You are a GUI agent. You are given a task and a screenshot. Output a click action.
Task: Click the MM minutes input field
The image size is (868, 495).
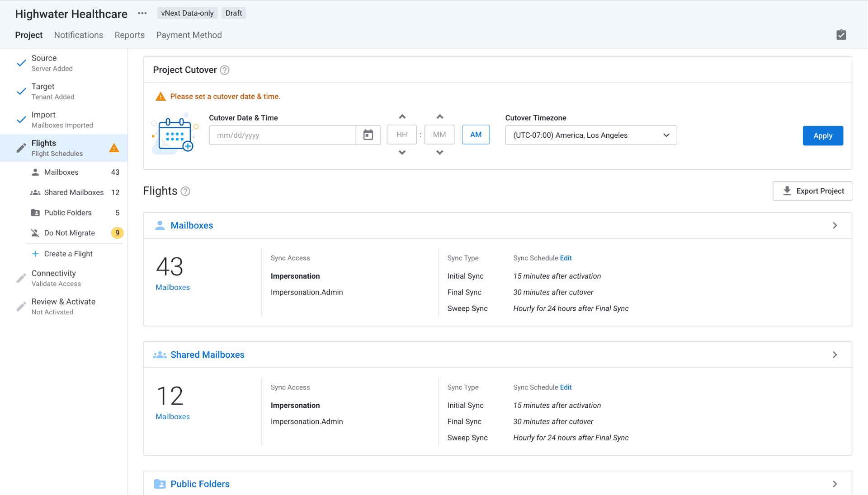439,135
